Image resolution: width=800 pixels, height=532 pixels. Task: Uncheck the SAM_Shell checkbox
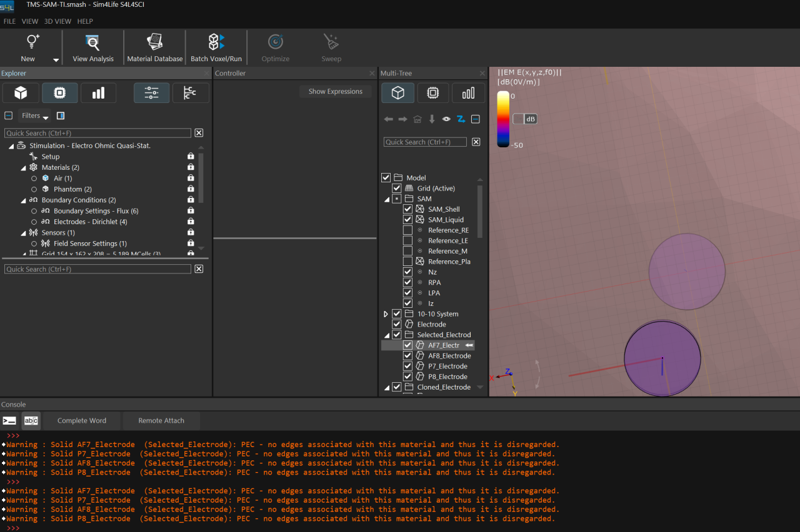click(407, 209)
